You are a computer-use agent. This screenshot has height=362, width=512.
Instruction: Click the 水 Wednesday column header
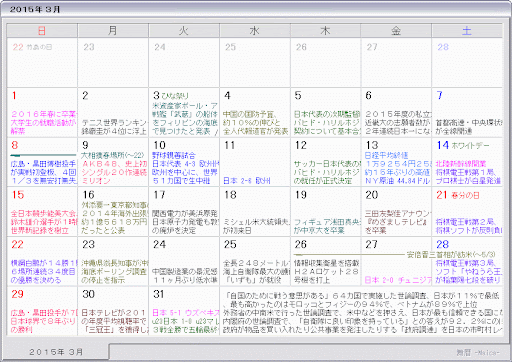click(x=255, y=31)
